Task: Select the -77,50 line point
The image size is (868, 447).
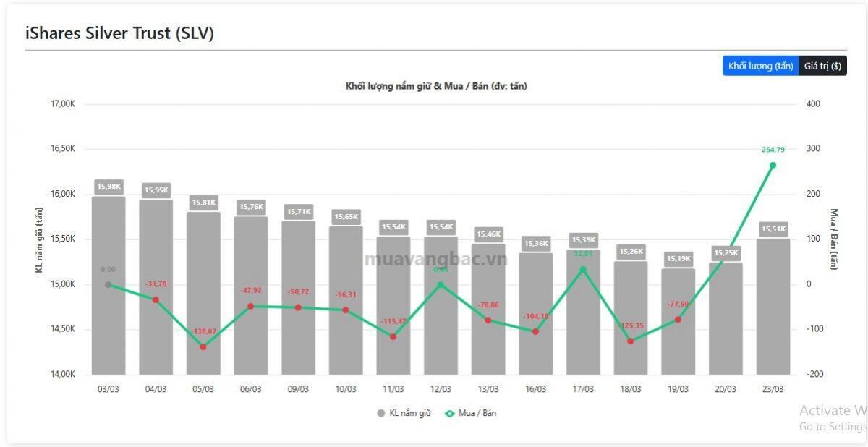Action: pos(678,319)
